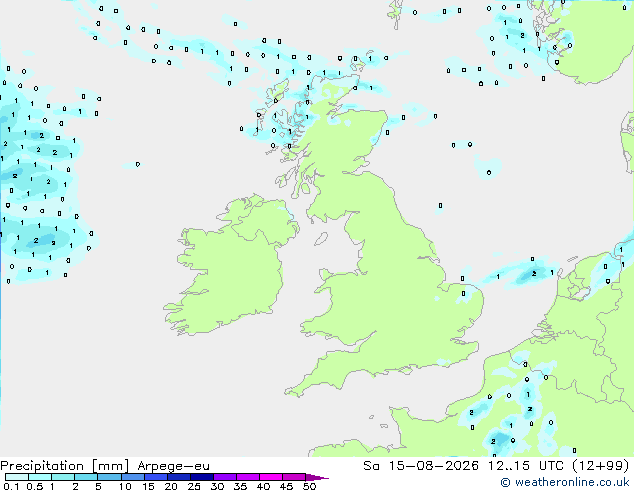Click the 1–2 mm legend color swatch
The width and height of the screenshot is (634, 490).
[63, 477]
